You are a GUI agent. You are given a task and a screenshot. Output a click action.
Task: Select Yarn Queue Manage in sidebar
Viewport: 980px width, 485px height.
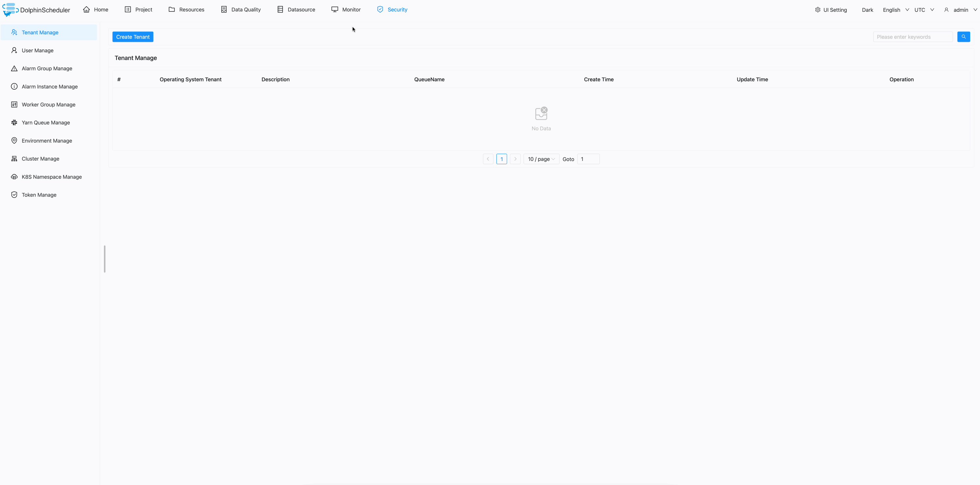pos(45,122)
